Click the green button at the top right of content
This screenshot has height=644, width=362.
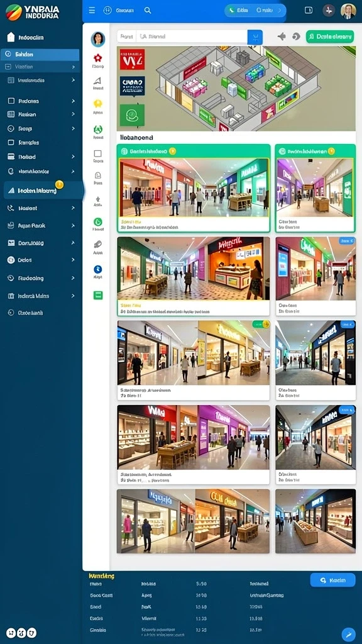pyautogui.click(x=329, y=36)
